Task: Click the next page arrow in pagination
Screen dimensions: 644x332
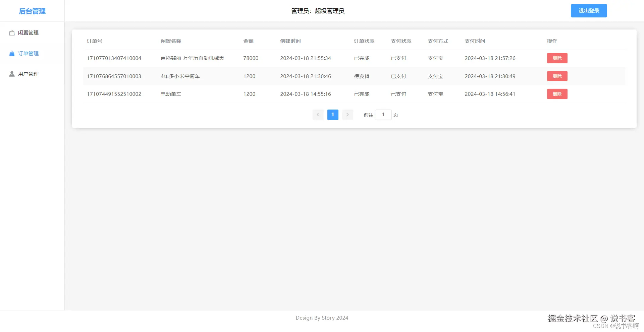Action: click(x=347, y=115)
